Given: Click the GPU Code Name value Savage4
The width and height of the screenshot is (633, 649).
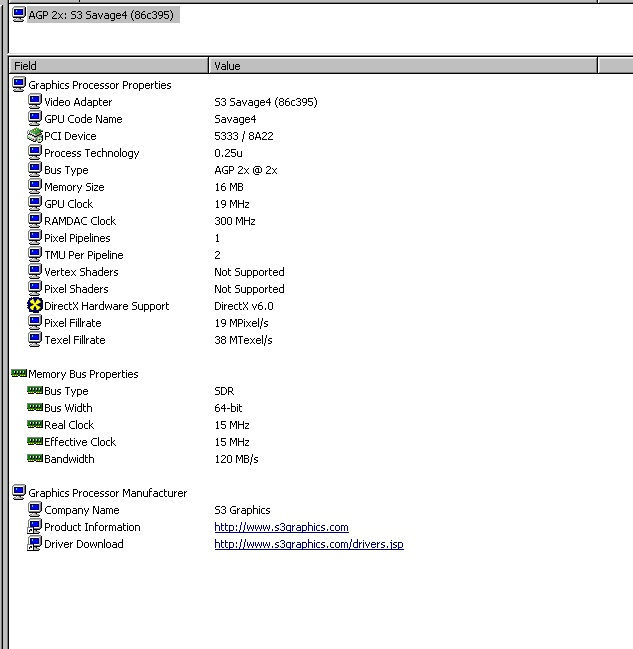Looking at the screenshot, I should [x=235, y=119].
